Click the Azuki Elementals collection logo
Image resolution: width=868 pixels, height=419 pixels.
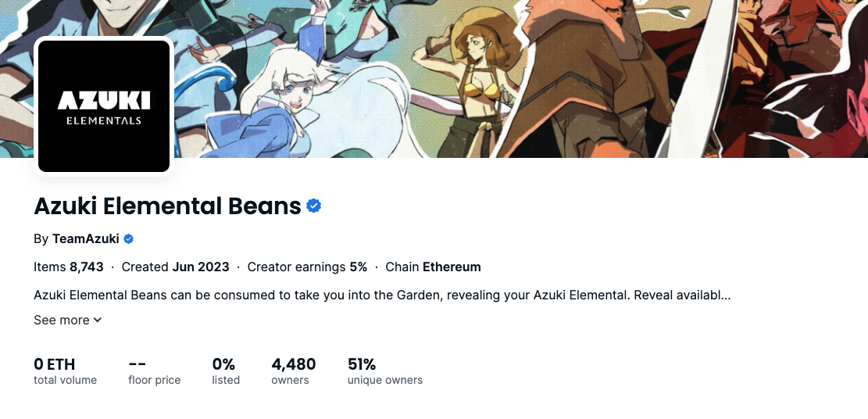tap(104, 106)
